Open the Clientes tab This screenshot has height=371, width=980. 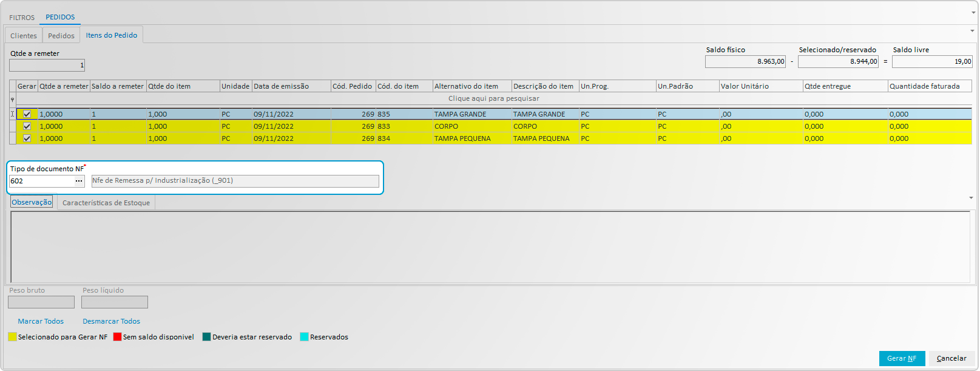point(24,36)
